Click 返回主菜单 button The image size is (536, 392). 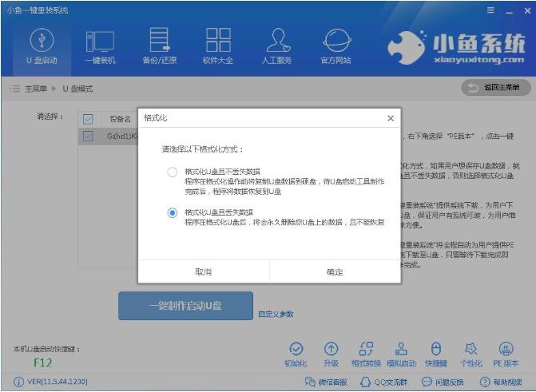pyautogui.click(x=496, y=88)
